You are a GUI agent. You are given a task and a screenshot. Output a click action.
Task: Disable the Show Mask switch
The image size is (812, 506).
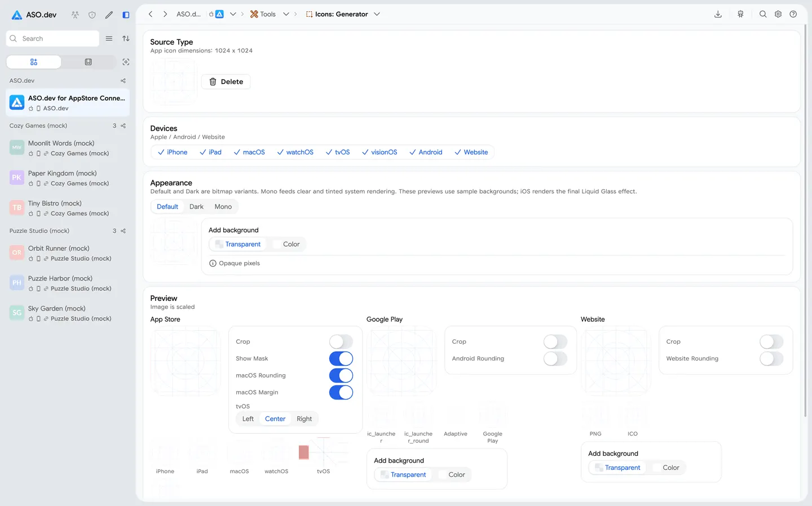point(341,358)
